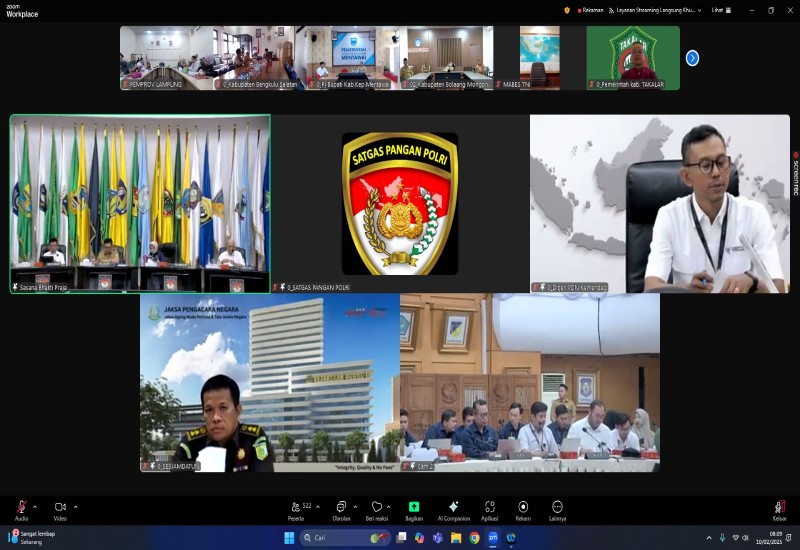
Task: Click the Keluar leave meeting button
Action: pyautogui.click(x=779, y=508)
